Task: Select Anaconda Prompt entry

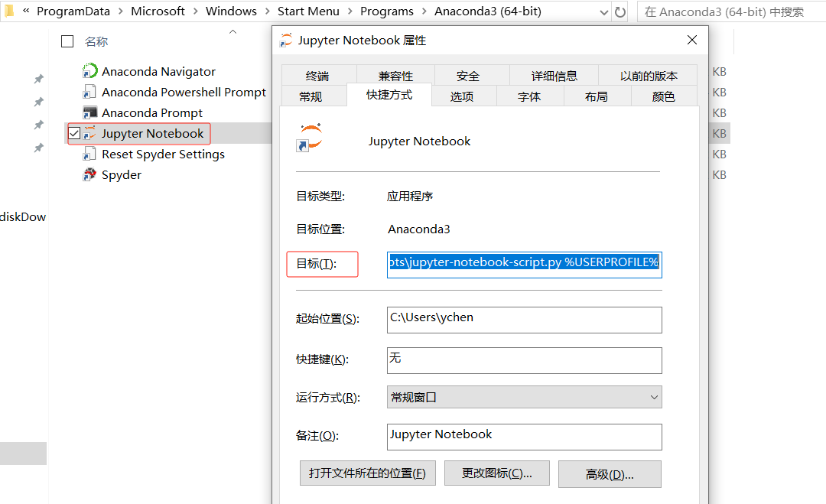Action: (152, 112)
